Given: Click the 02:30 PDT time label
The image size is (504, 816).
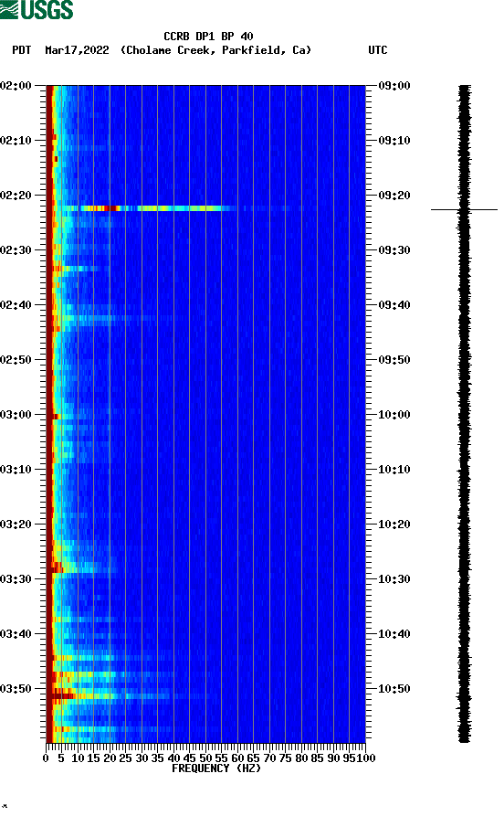Looking at the screenshot, I should click(x=16, y=249).
